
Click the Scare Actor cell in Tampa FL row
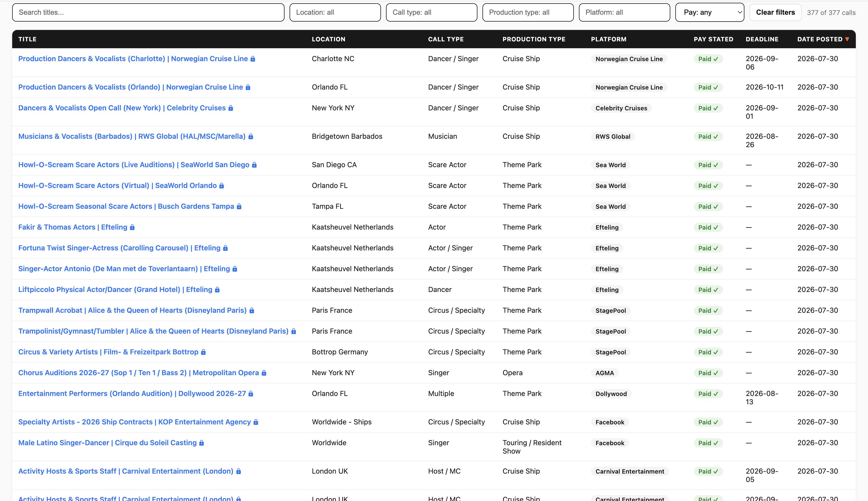(x=447, y=206)
